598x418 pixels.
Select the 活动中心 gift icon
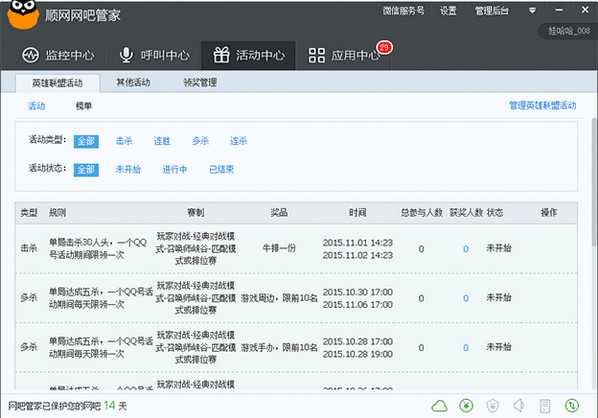tap(221, 55)
